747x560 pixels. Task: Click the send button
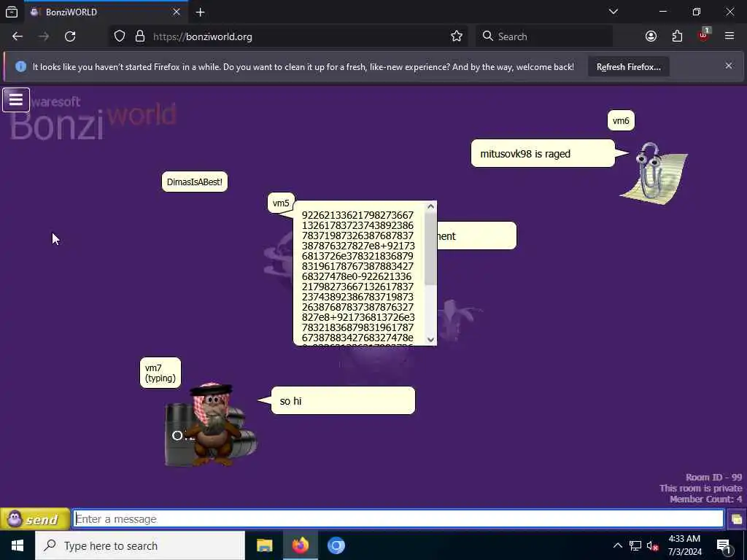tap(35, 519)
